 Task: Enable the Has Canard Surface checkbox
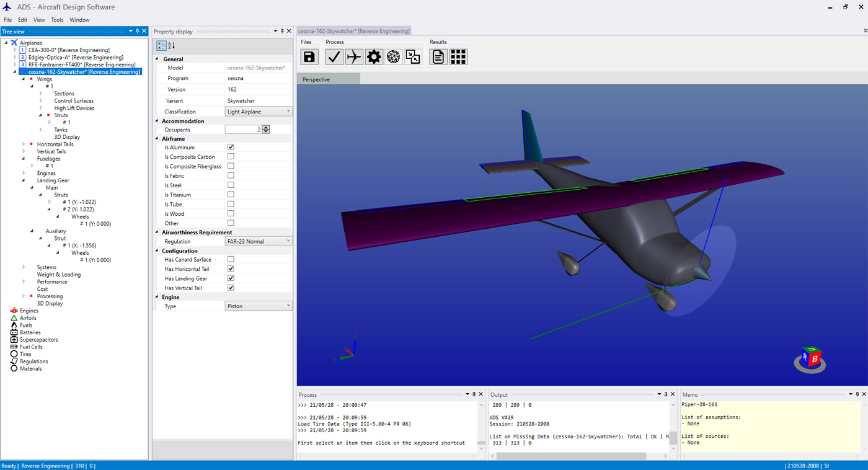[x=231, y=259]
